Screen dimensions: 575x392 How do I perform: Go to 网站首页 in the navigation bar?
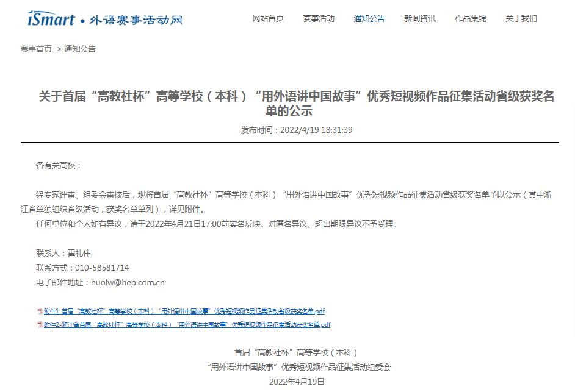[268, 18]
